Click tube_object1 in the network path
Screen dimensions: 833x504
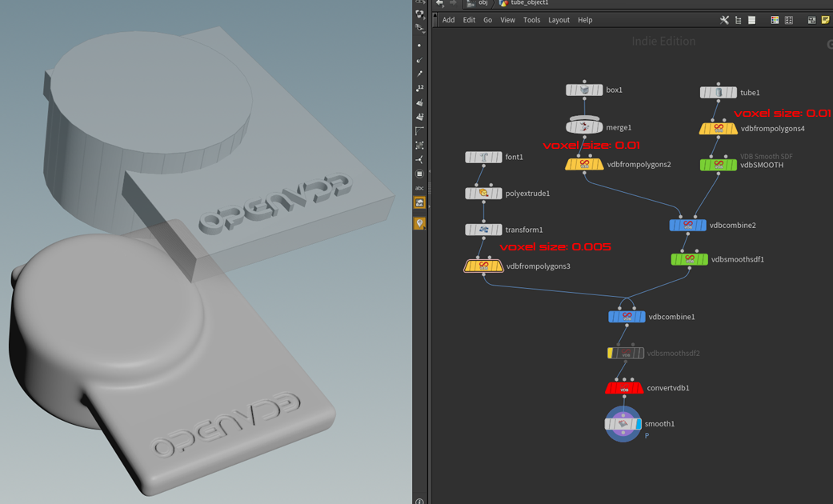529,2
